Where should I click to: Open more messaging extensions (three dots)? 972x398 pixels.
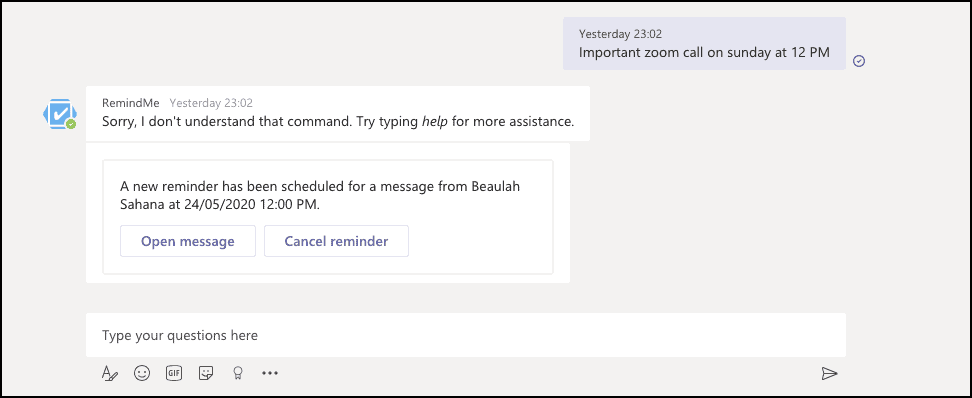pos(270,373)
